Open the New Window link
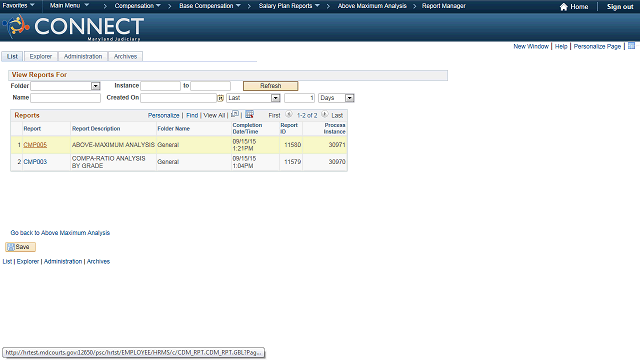640x360 pixels. pos(531,47)
